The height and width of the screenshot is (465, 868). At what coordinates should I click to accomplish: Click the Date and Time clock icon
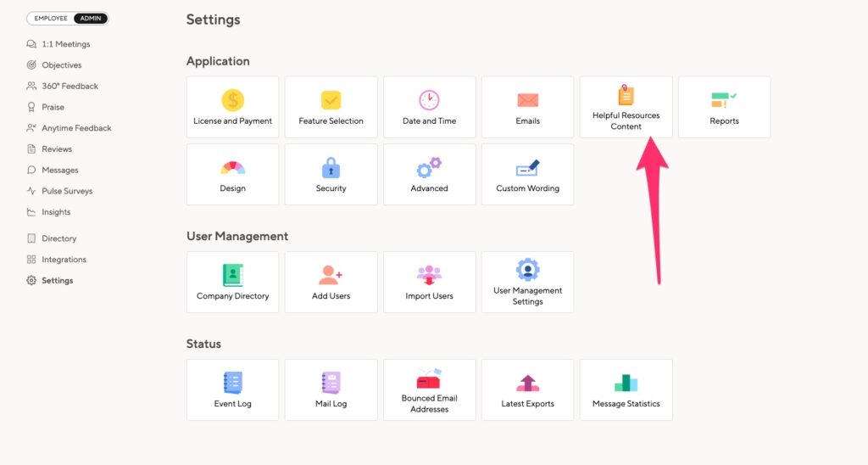[429, 100]
